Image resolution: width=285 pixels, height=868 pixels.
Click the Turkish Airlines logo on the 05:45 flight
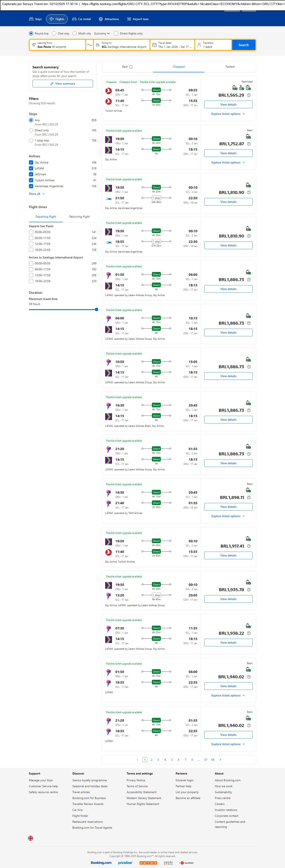pos(108,90)
